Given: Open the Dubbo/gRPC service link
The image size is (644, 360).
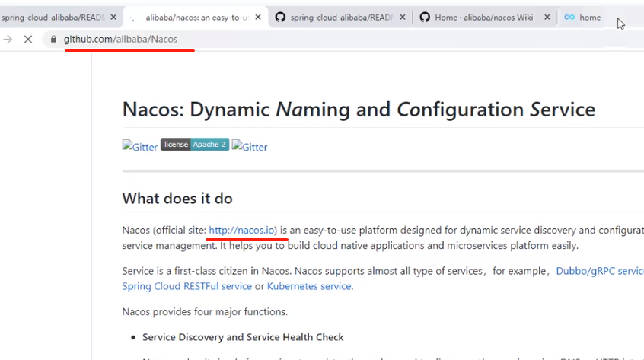Looking at the screenshot, I should (x=600, y=272).
